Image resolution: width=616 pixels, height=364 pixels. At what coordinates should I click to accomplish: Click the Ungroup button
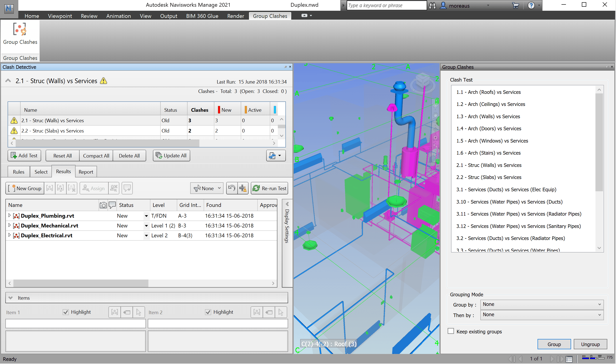590,344
